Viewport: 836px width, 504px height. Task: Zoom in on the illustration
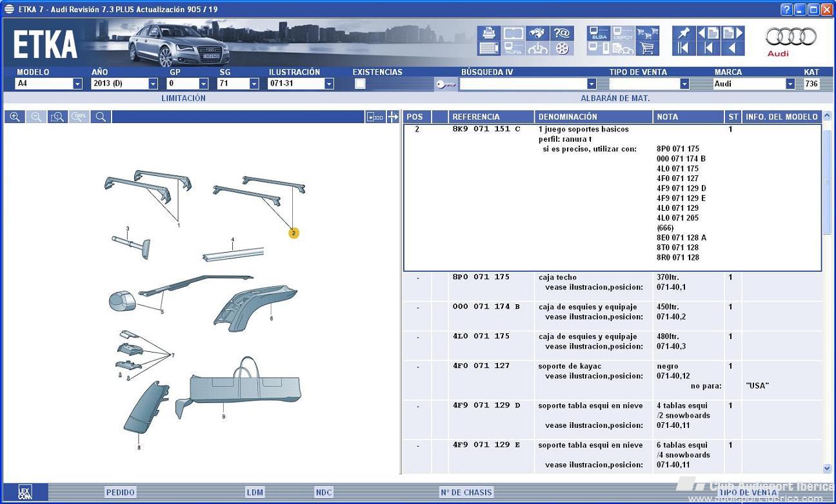click(x=15, y=117)
